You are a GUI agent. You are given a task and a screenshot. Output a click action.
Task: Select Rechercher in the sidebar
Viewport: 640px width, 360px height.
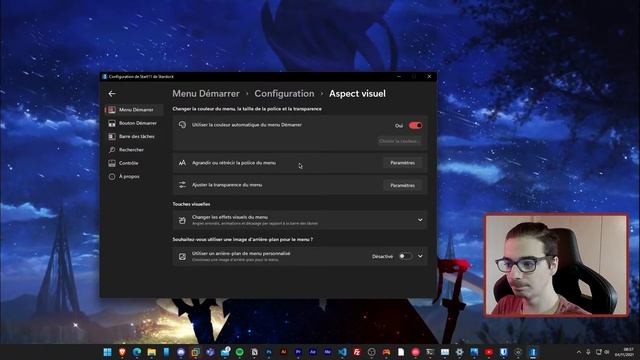point(134,150)
